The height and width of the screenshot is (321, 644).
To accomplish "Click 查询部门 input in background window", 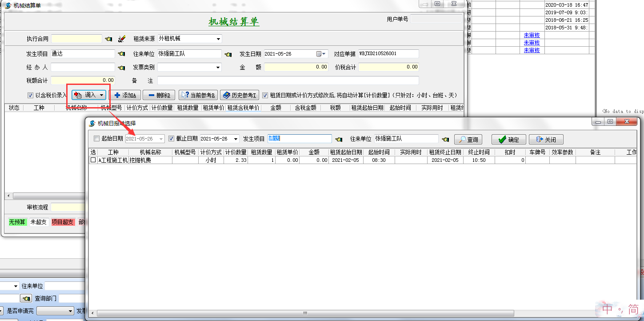I will click(x=72, y=298).
